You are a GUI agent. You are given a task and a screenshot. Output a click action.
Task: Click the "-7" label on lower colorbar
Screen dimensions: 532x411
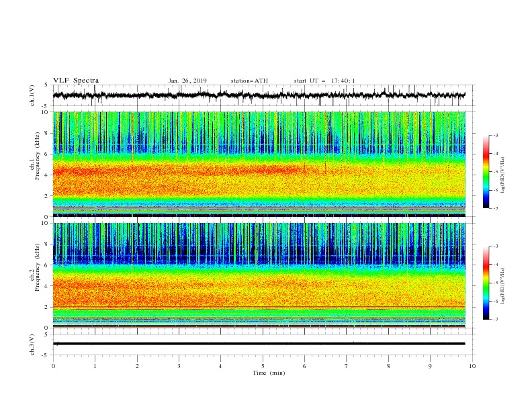pyautogui.click(x=495, y=320)
